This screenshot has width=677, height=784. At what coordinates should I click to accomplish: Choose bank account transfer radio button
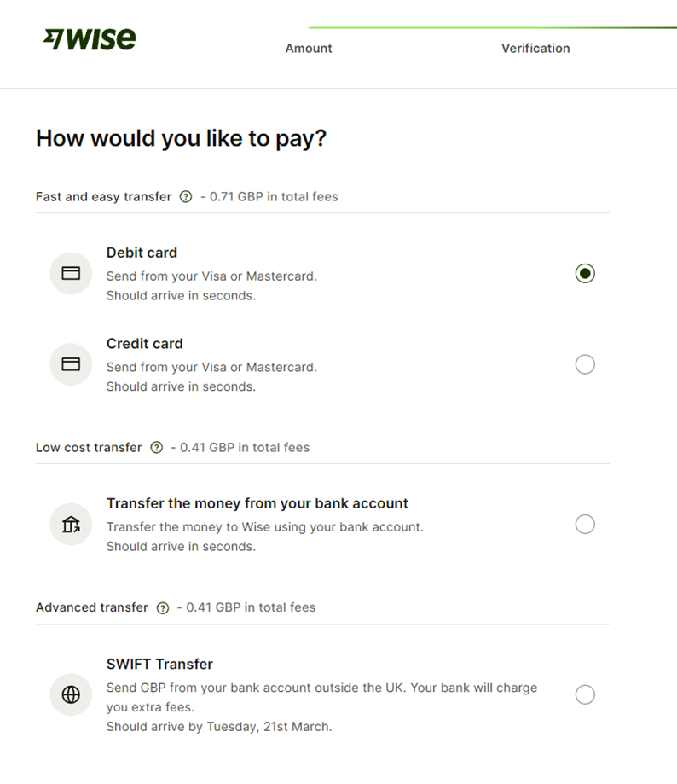tap(585, 525)
